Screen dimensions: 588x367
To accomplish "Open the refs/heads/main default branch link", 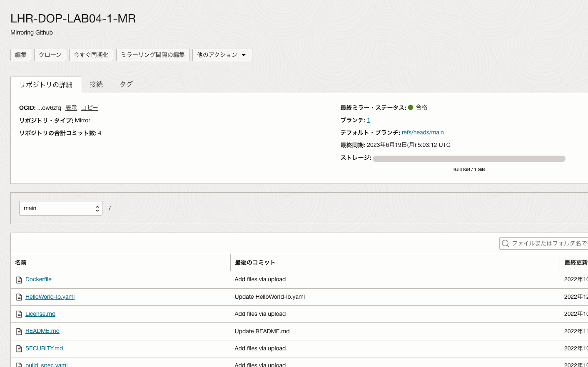I will tap(423, 132).
